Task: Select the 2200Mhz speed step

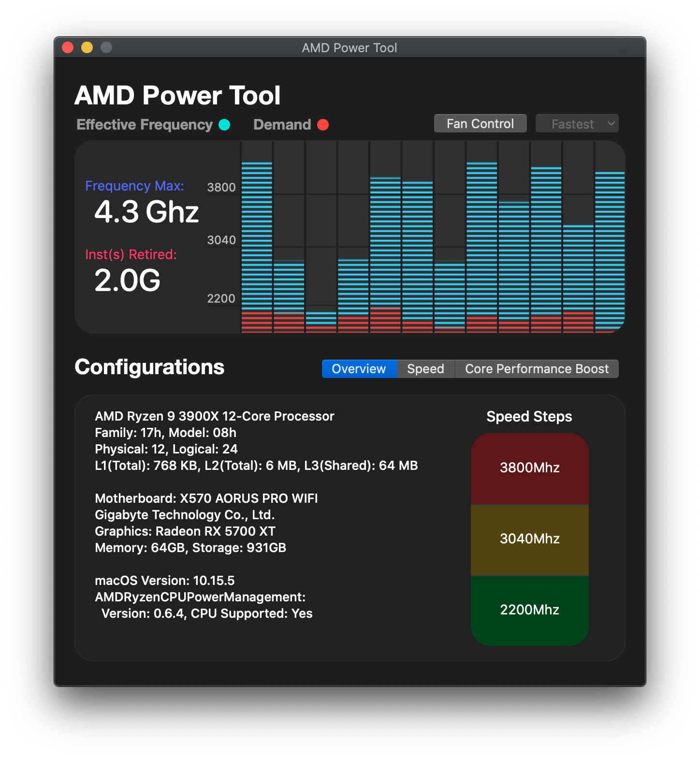Action: (x=530, y=610)
